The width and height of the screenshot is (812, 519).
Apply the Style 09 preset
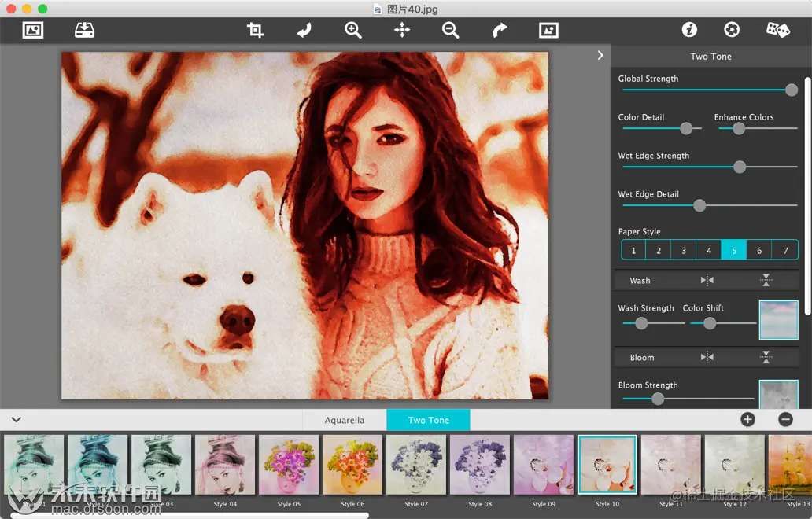click(x=543, y=465)
